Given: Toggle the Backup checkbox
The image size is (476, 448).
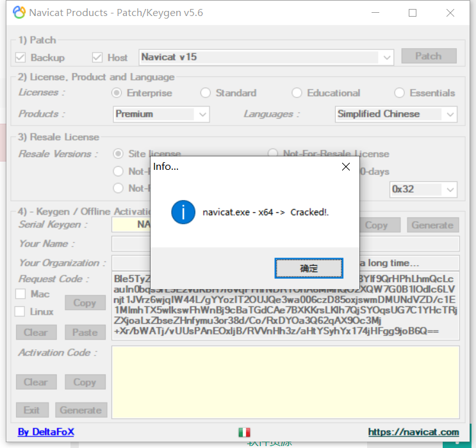Looking at the screenshot, I should 21,58.
